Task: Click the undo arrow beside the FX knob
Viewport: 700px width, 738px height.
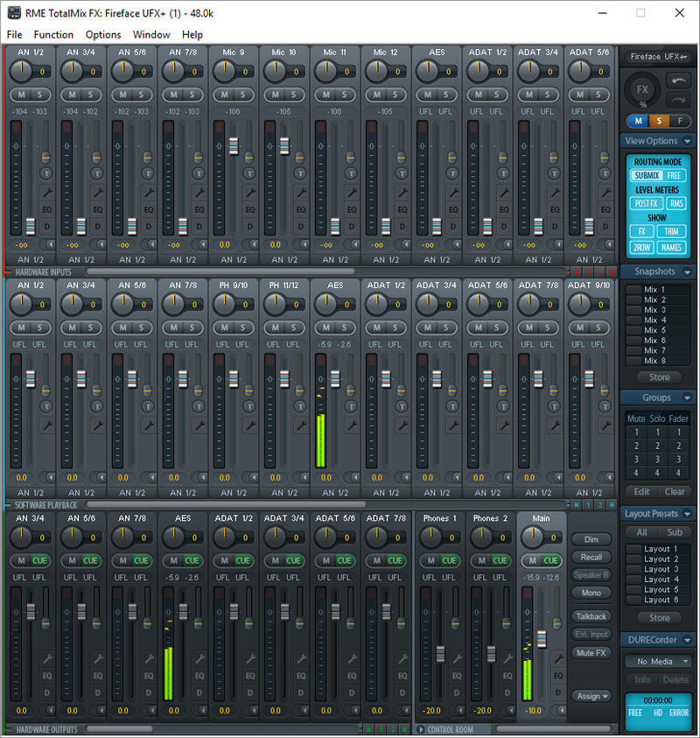Action: tap(679, 80)
